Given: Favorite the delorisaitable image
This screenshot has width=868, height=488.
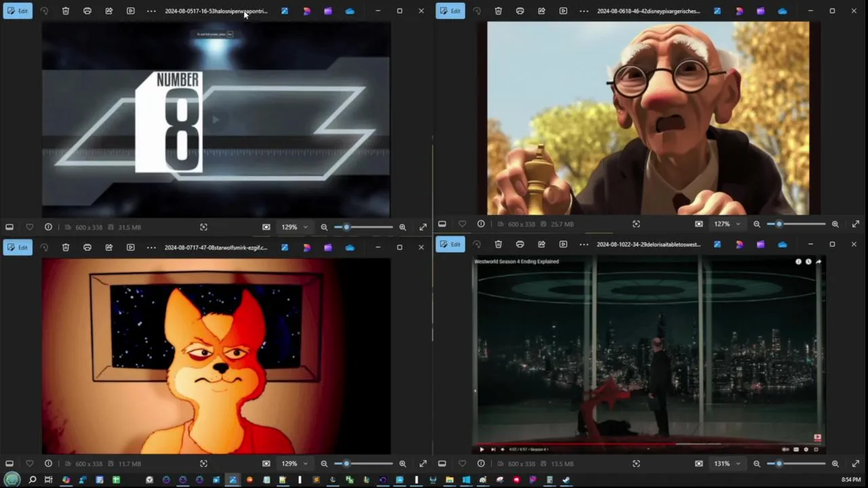Looking at the screenshot, I should (x=462, y=464).
